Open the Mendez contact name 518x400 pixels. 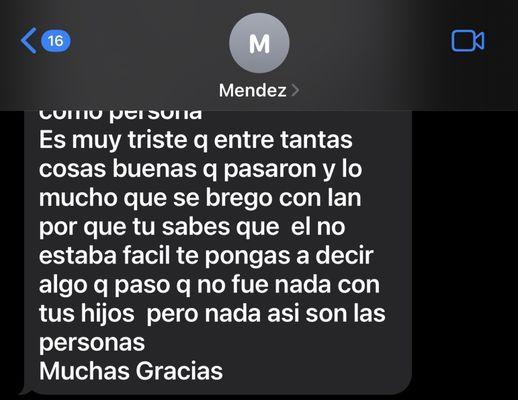click(x=253, y=90)
